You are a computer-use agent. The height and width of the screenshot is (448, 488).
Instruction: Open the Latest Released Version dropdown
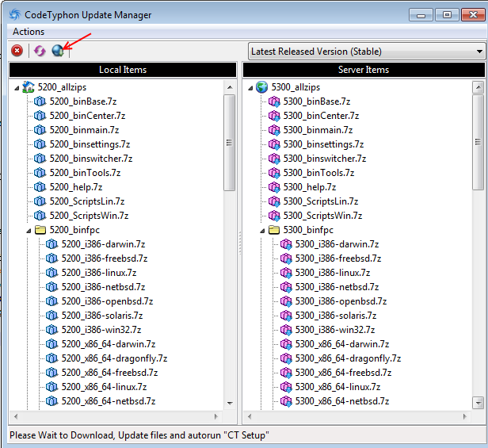click(367, 51)
